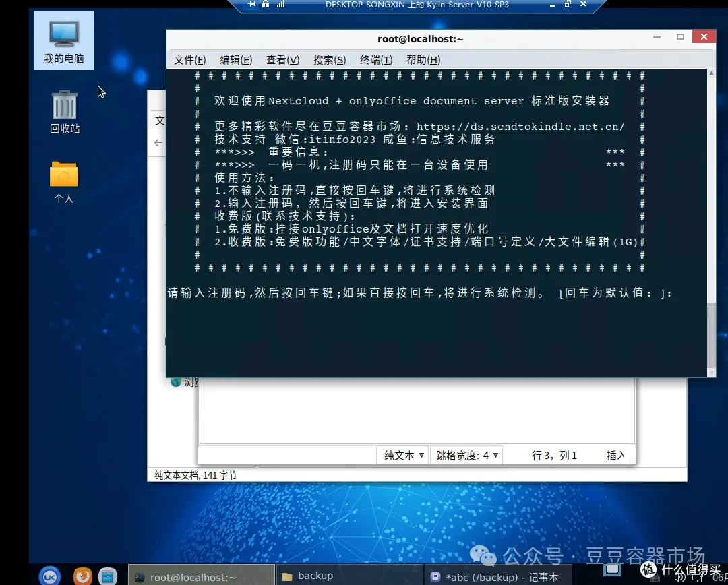Open the 我的电脑 desktop icon
The height and width of the screenshot is (585, 728).
(63, 41)
